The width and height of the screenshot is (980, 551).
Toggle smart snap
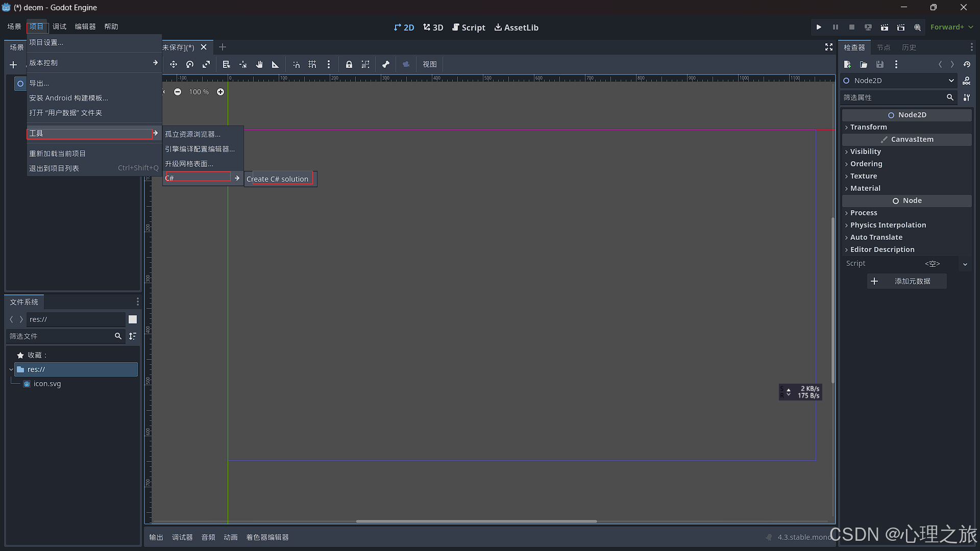click(296, 64)
